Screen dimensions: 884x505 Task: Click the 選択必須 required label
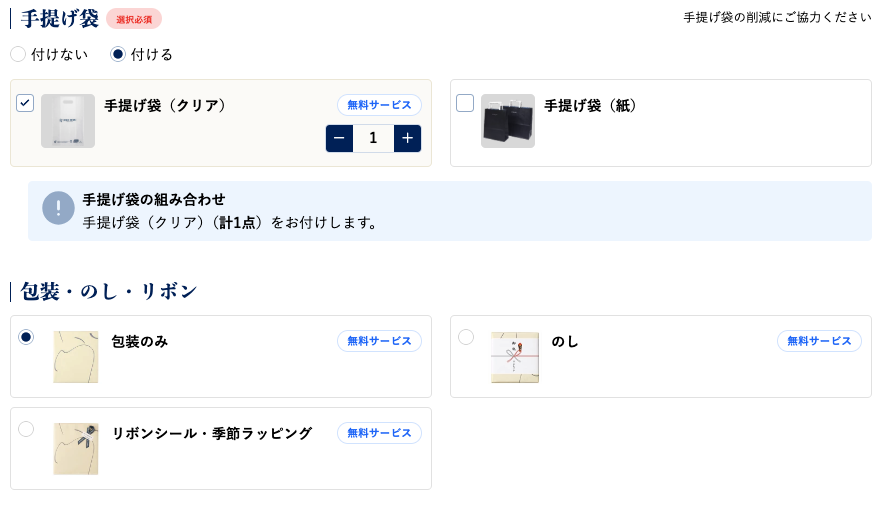(x=134, y=19)
